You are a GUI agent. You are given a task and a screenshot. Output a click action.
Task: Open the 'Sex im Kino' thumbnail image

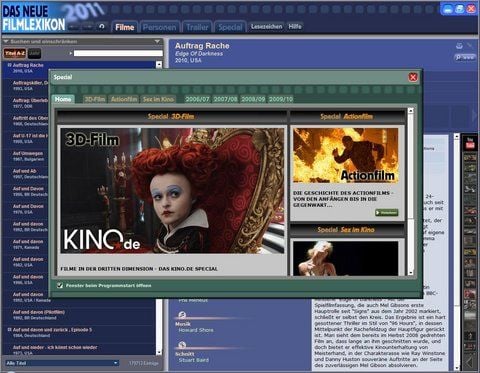click(346, 259)
